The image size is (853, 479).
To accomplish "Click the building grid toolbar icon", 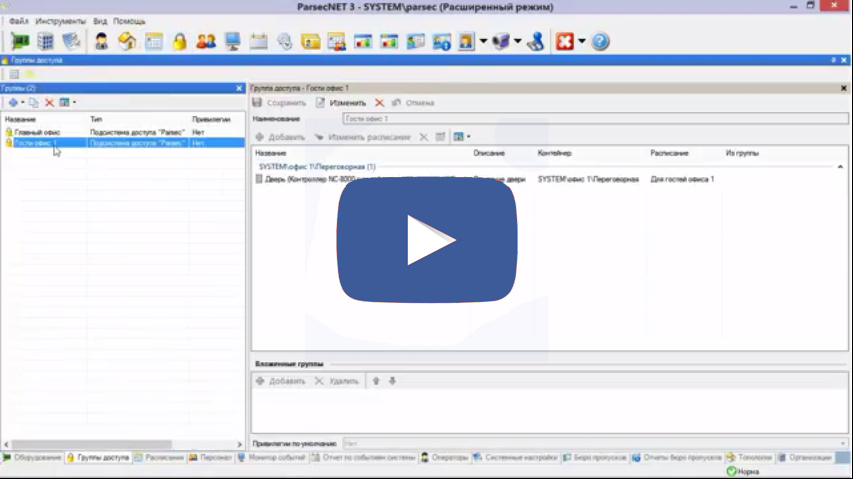I will (x=46, y=41).
